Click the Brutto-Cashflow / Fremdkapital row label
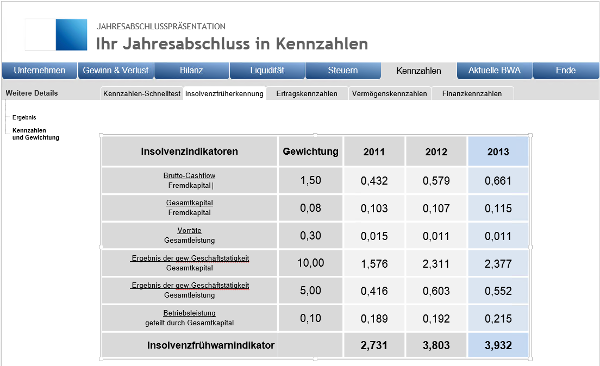Image resolution: width=600 pixels, height=366 pixels. (189, 180)
